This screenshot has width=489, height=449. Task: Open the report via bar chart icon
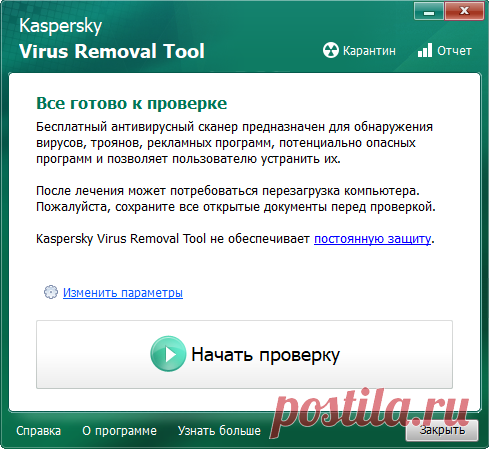coord(425,50)
